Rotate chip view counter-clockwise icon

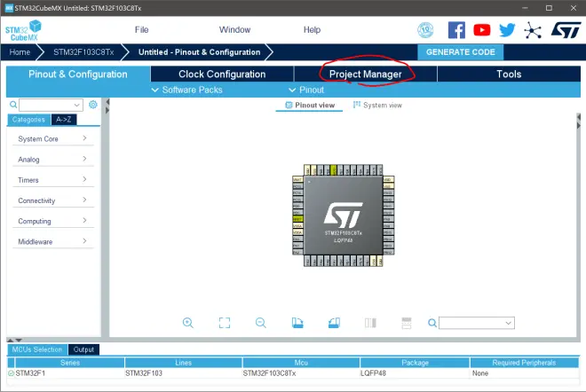(334, 323)
